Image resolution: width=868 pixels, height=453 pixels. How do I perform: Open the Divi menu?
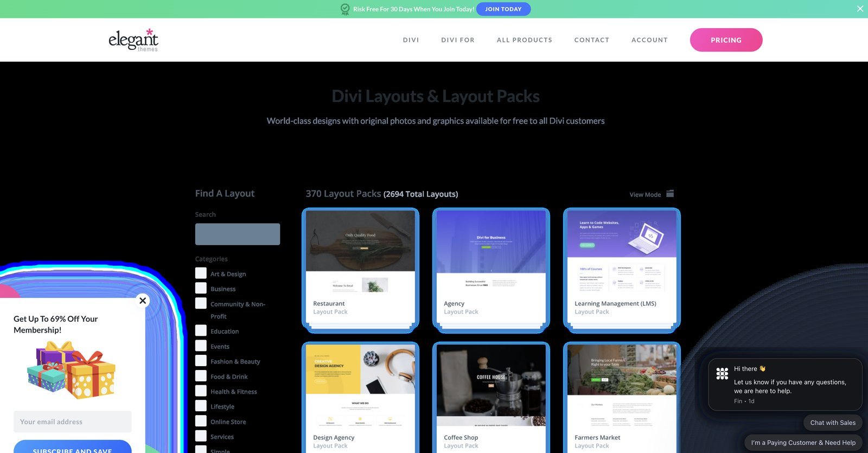(411, 40)
